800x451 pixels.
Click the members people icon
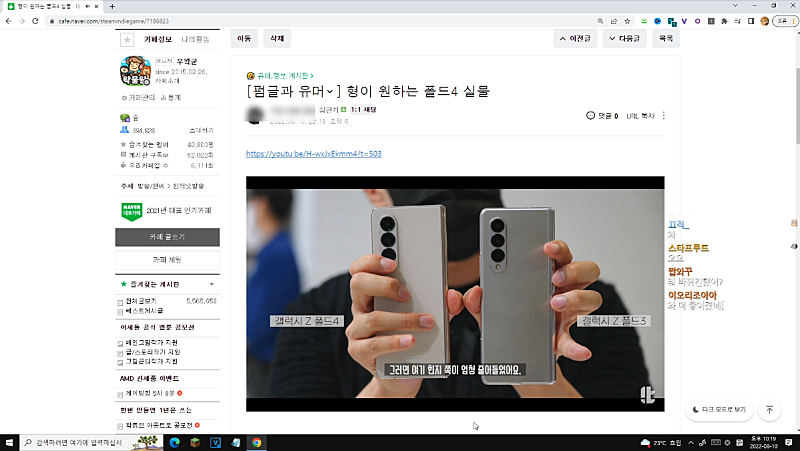pyautogui.click(x=124, y=130)
